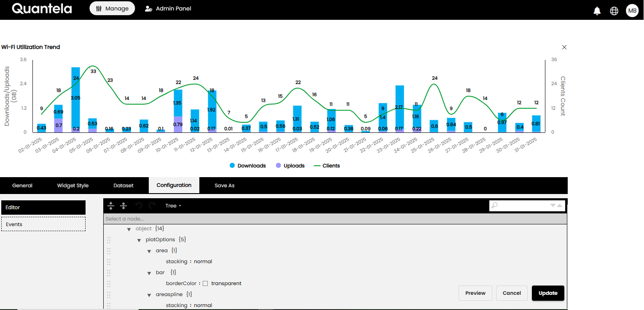Switch to the Widget Style tab
The width and height of the screenshot is (644, 310).
click(x=73, y=186)
